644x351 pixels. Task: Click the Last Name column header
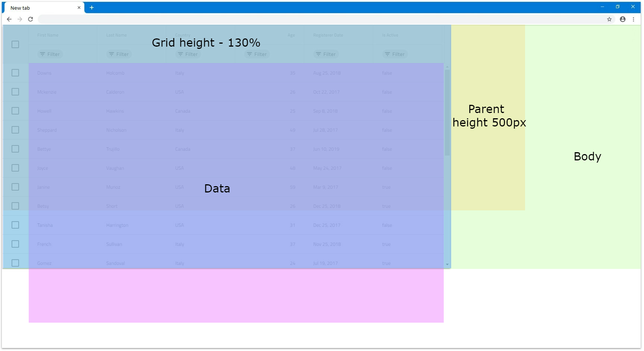pyautogui.click(x=116, y=35)
